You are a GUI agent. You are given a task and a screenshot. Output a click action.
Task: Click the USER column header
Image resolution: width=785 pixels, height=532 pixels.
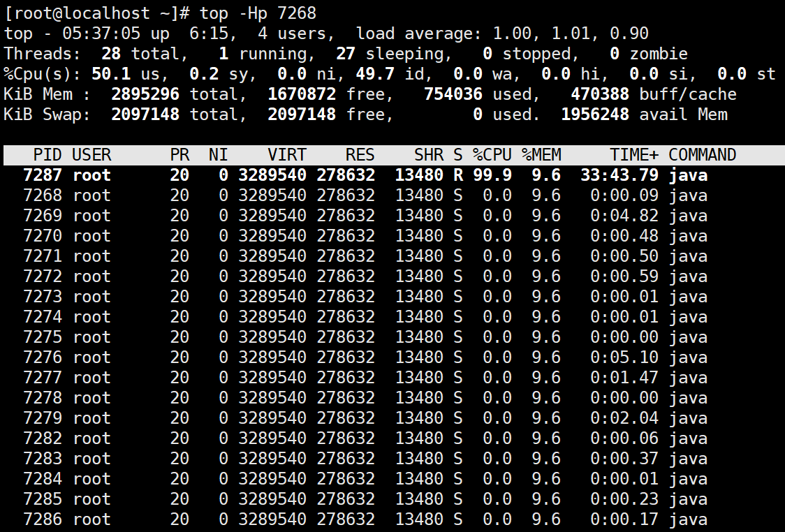pyautogui.click(x=91, y=155)
